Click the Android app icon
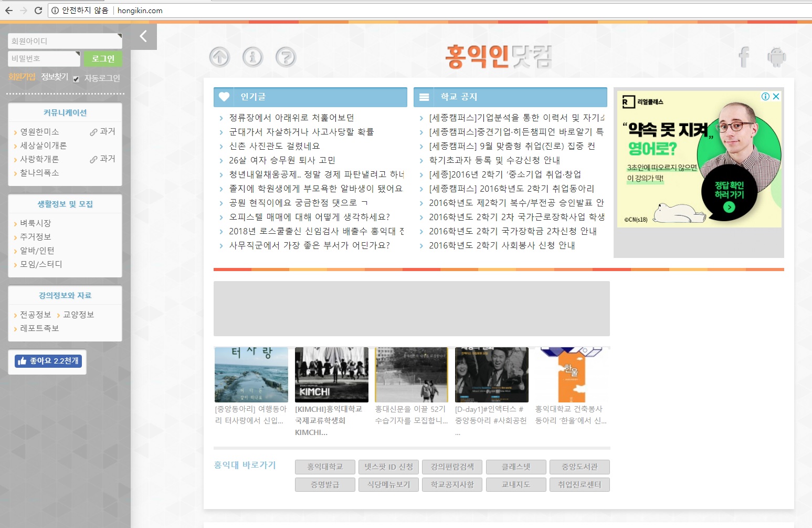This screenshot has width=812, height=528. (x=776, y=57)
